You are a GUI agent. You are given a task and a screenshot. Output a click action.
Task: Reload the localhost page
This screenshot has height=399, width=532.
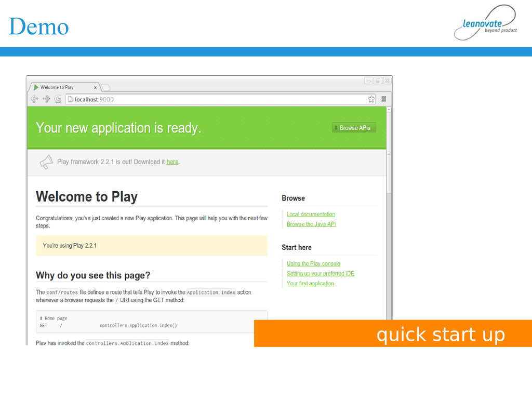(58, 99)
